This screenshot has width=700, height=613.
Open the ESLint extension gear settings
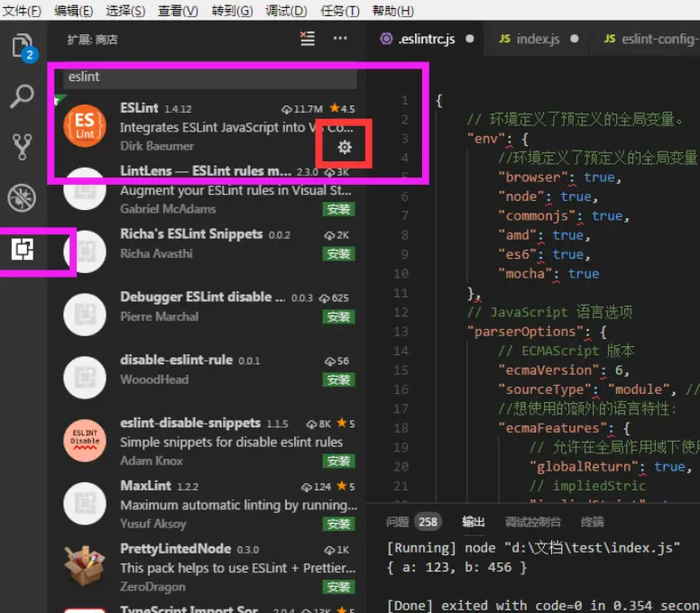345,147
